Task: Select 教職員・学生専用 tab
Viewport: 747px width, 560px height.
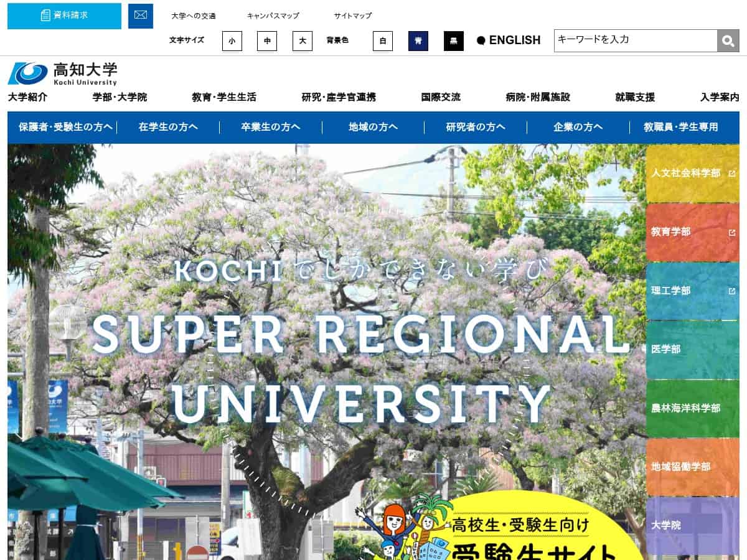Action: pos(681,127)
